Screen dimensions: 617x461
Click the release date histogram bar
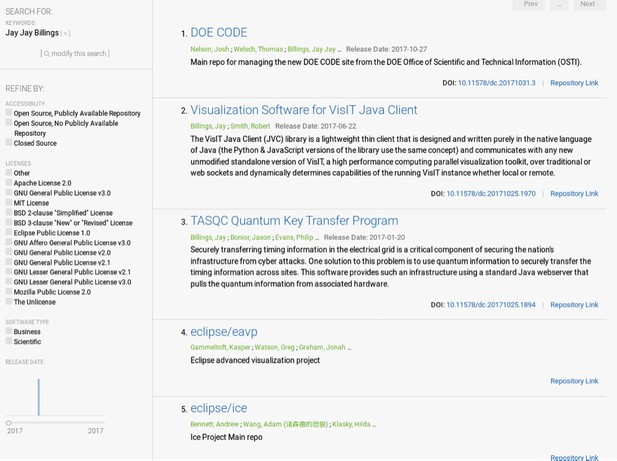pyautogui.click(x=39, y=397)
